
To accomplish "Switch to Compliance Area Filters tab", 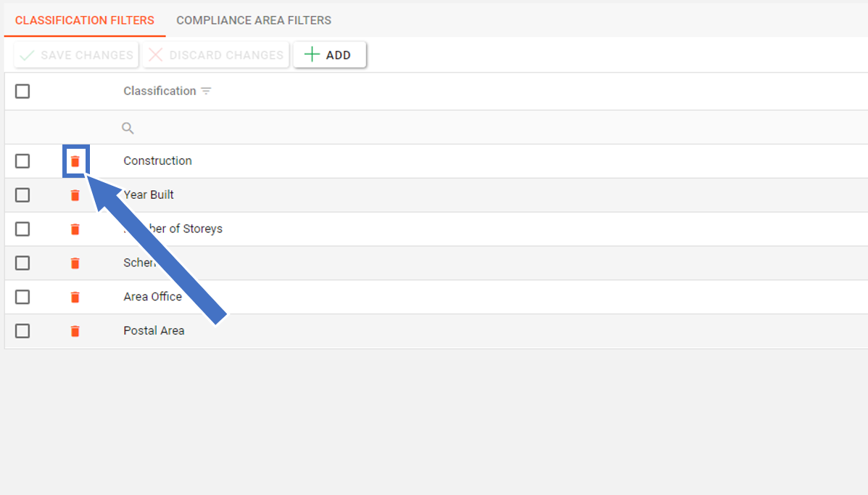I will 254,20.
